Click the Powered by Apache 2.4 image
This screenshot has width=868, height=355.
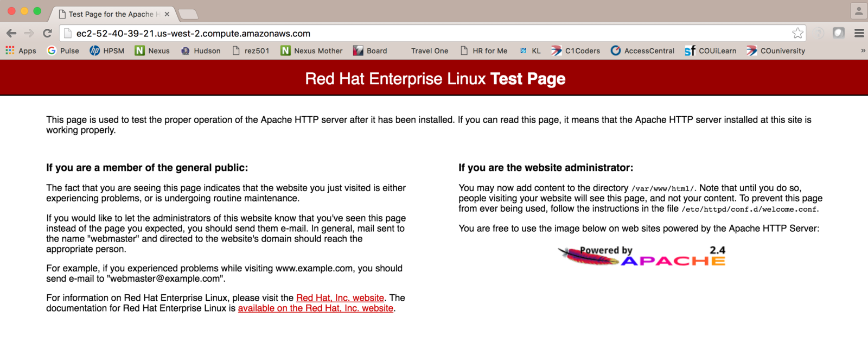tap(642, 256)
